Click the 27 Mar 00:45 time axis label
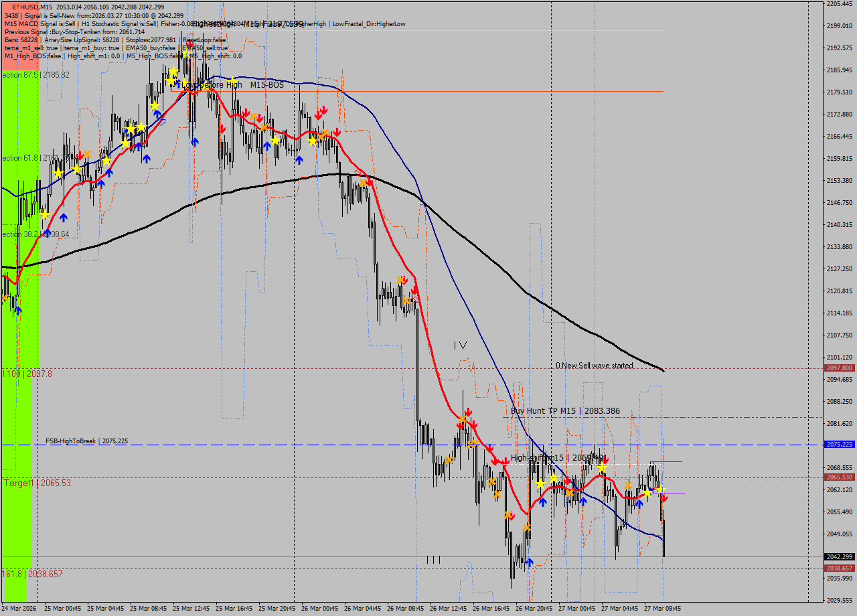 pyautogui.click(x=576, y=609)
